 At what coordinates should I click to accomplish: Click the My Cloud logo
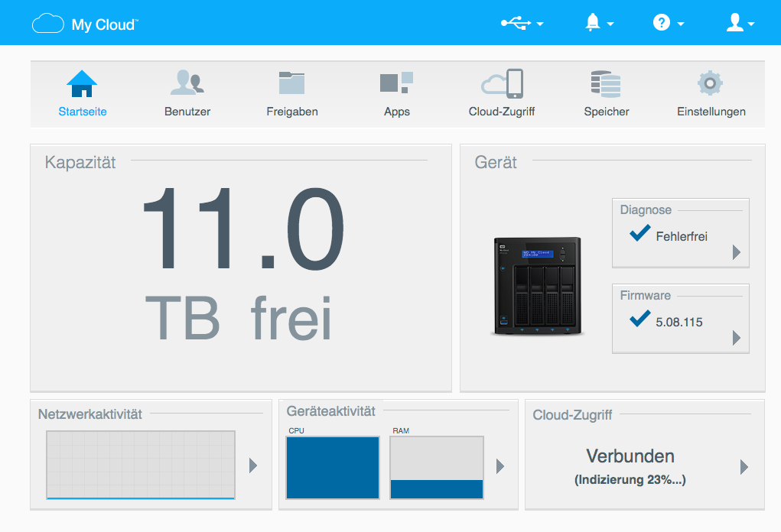click(x=85, y=24)
